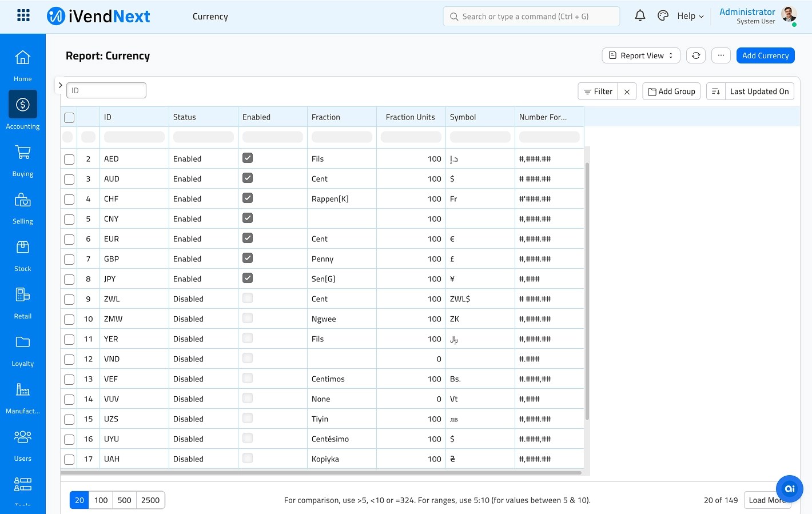
Task: Select the AED row checkbox
Action: [69, 160]
